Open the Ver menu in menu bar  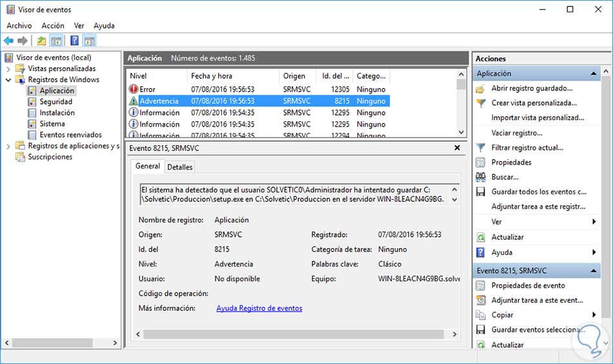click(79, 26)
